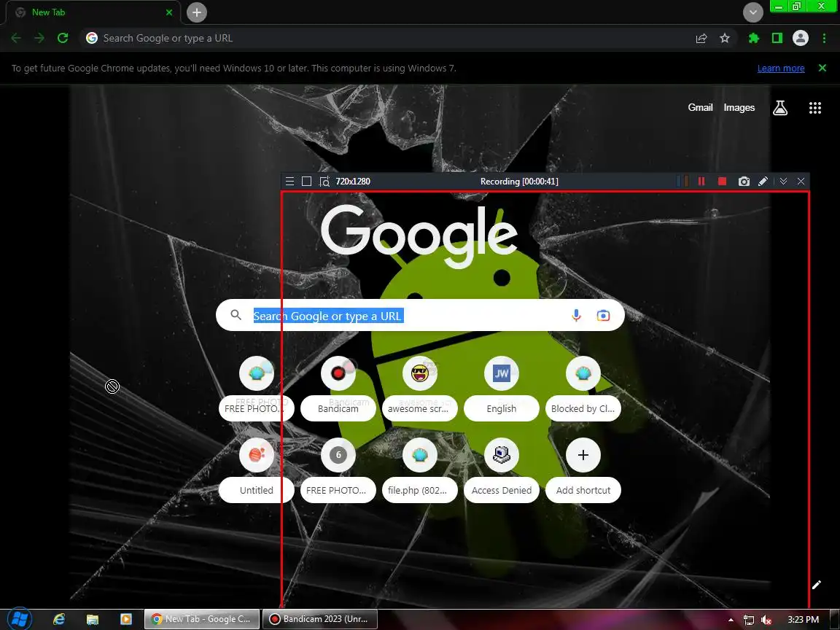Click the Bandicam 720x1280 size label

coord(352,181)
